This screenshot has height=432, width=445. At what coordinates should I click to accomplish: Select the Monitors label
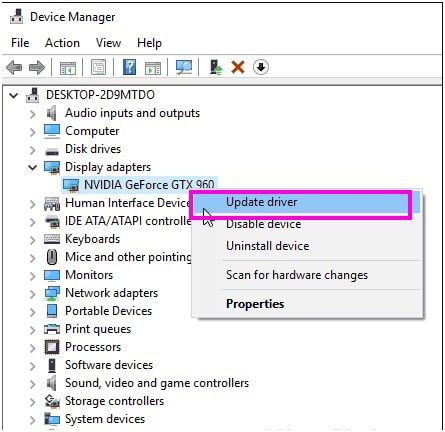click(x=89, y=275)
